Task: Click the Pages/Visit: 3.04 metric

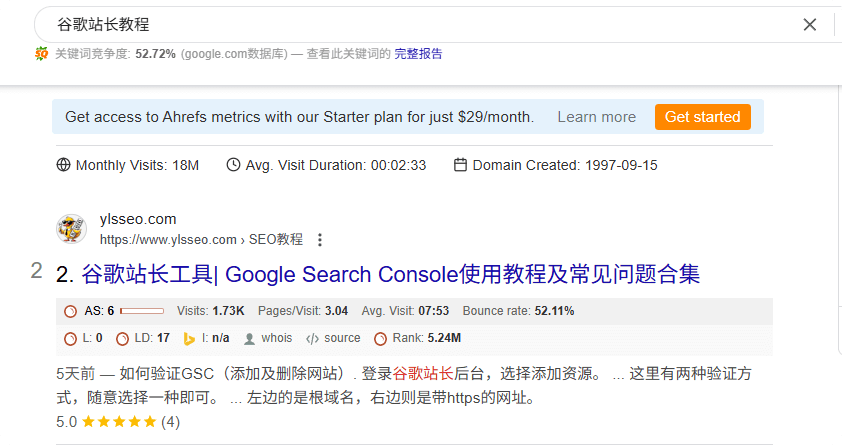Action: coord(303,311)
